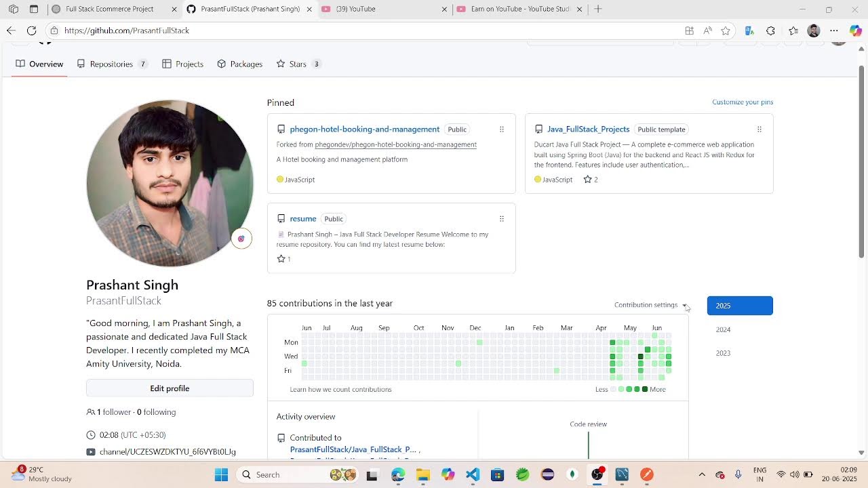Grab drag handle on phegon-hotel-booking pin
The height and width of the screenshot is (488, 868).
pos(502,129)
